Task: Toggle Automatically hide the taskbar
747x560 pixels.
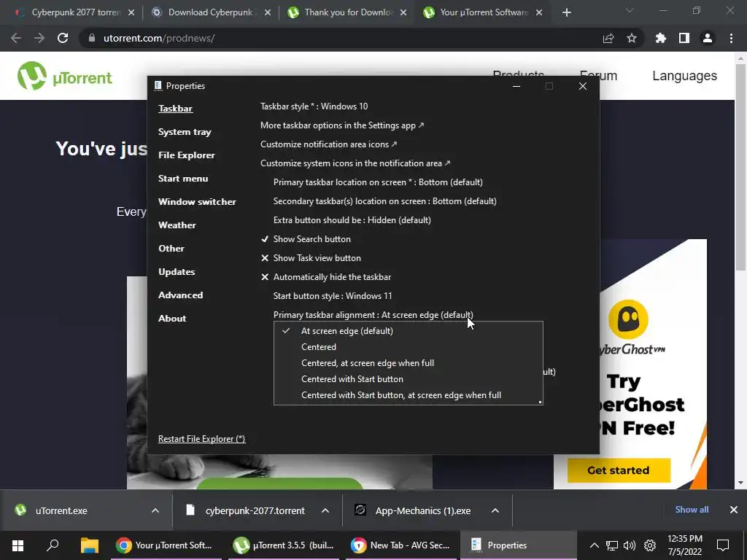Action: (326, 277)
